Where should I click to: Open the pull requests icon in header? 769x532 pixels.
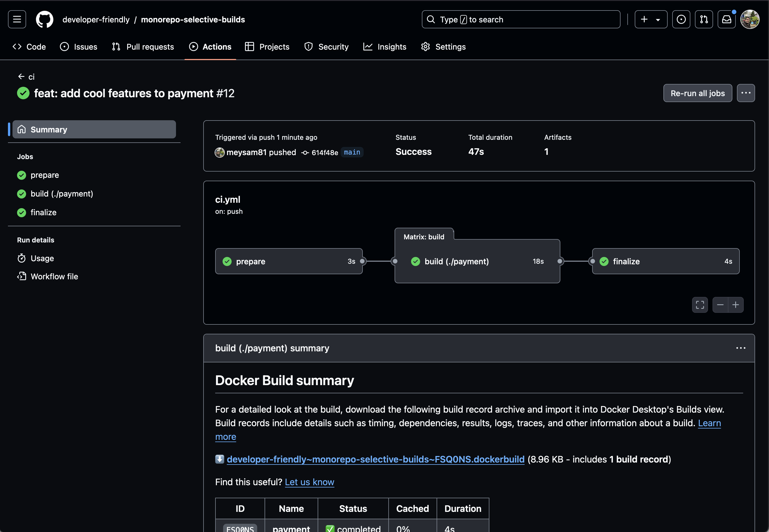point(704,19)
